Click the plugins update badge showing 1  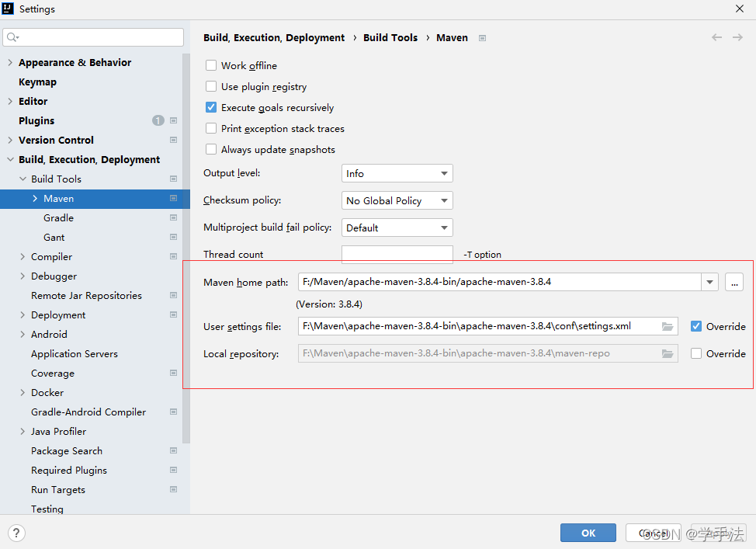point(158,120)
